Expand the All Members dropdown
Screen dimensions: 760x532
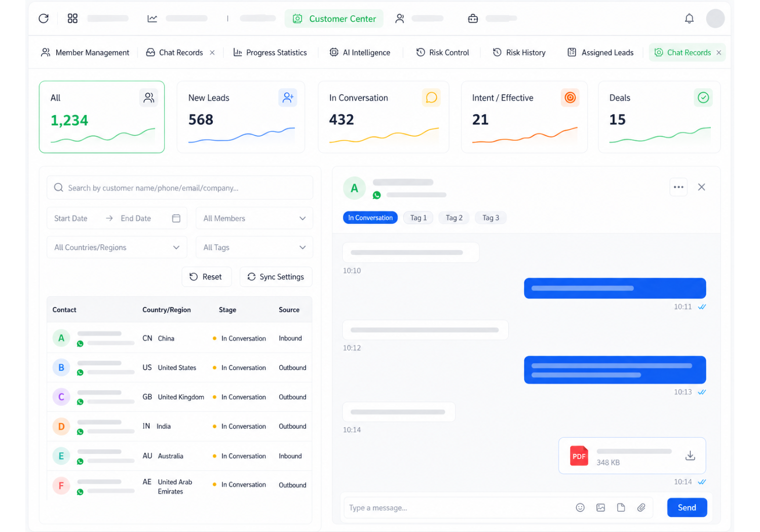click(x=254, y=218)
